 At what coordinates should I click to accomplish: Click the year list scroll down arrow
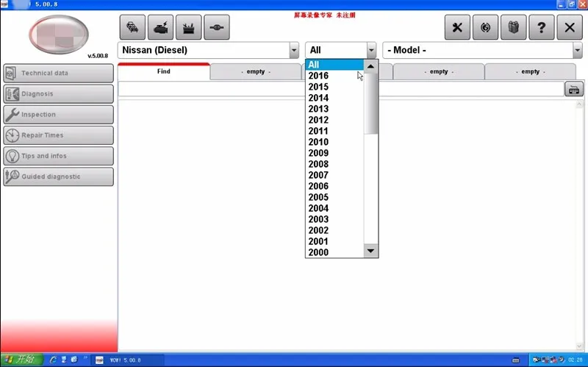[371, 251]
